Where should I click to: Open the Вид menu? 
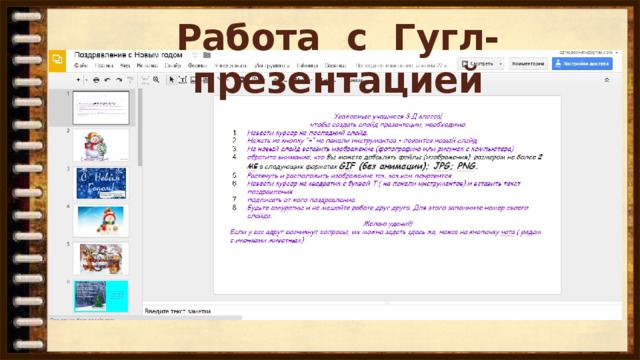pos(125,65)
